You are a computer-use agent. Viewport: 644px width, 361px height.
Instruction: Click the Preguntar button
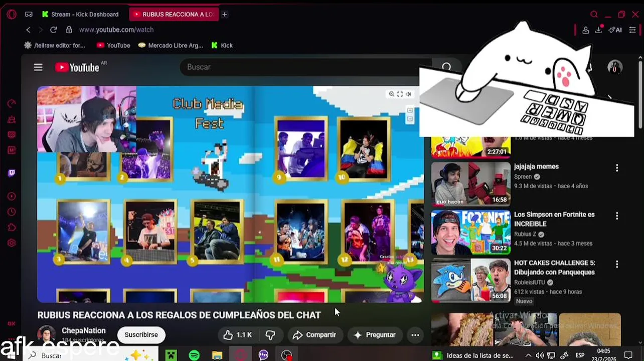pos(374,334)
